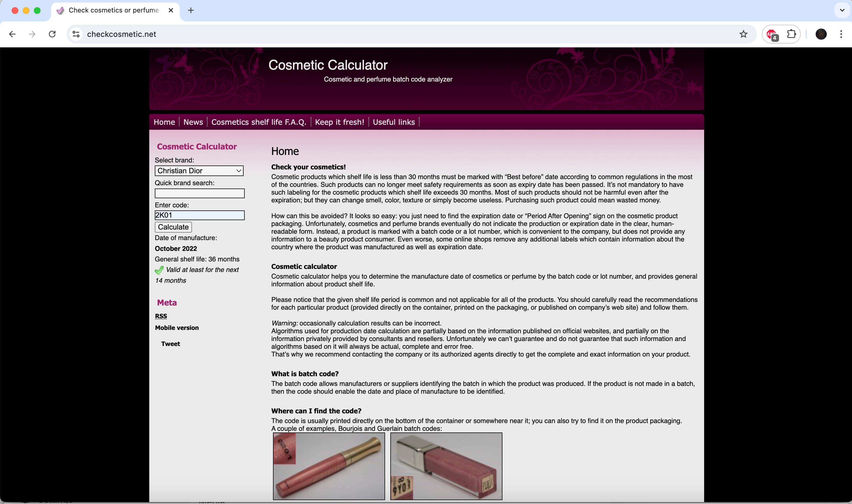Open Chrome three-dot menu
This screenshot has height=504, width=852.
click(841, 34)
